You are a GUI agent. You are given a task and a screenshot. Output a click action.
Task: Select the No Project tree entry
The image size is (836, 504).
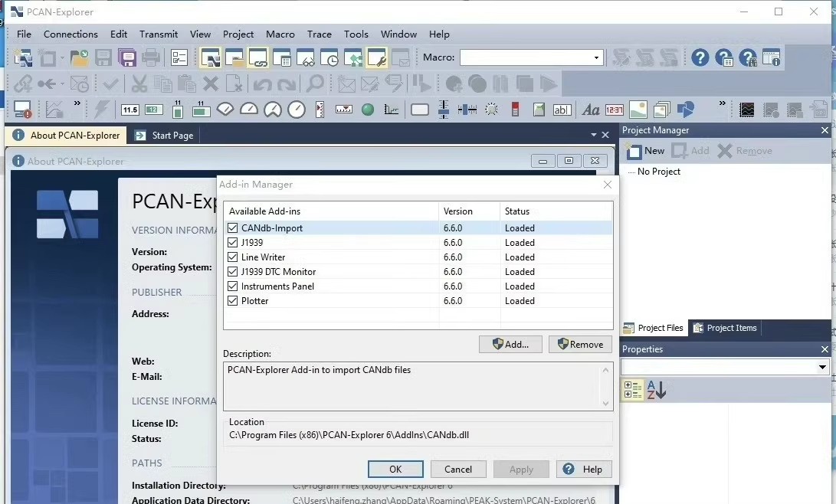tap(658, 172)
